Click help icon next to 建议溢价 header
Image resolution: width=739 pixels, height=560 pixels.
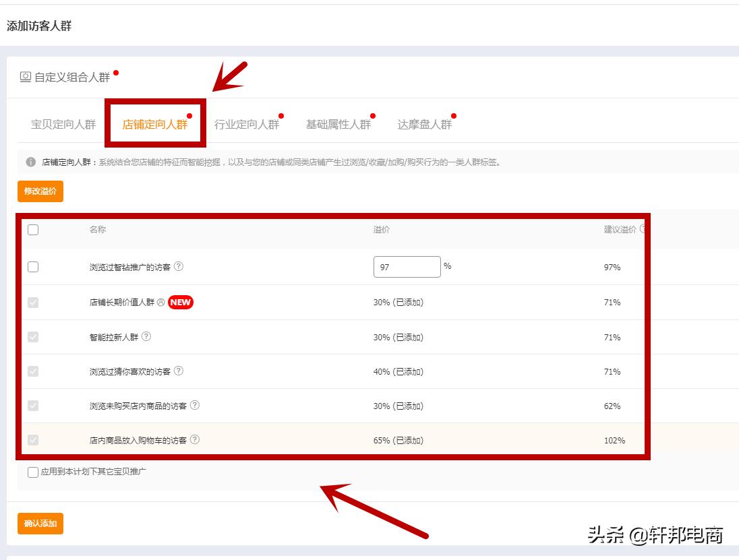[643, 229]
